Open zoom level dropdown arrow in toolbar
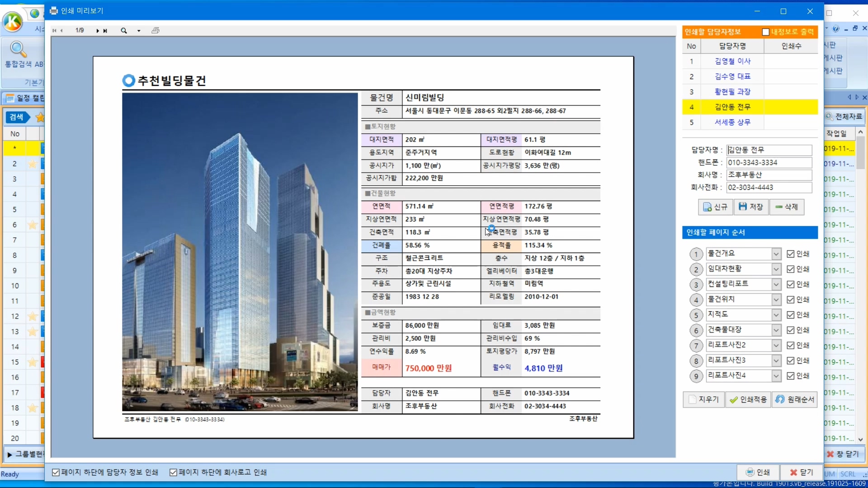 (x=139, y=31)
